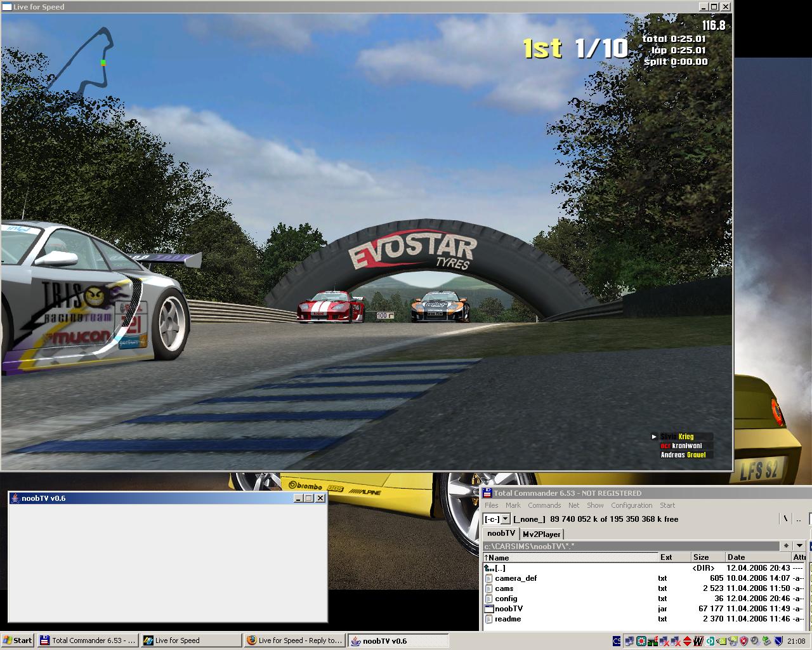Click the red up-down arrows tray icon
Image resolution: width=812 pixels, height=650 pixels.
(x=686, y=640)
